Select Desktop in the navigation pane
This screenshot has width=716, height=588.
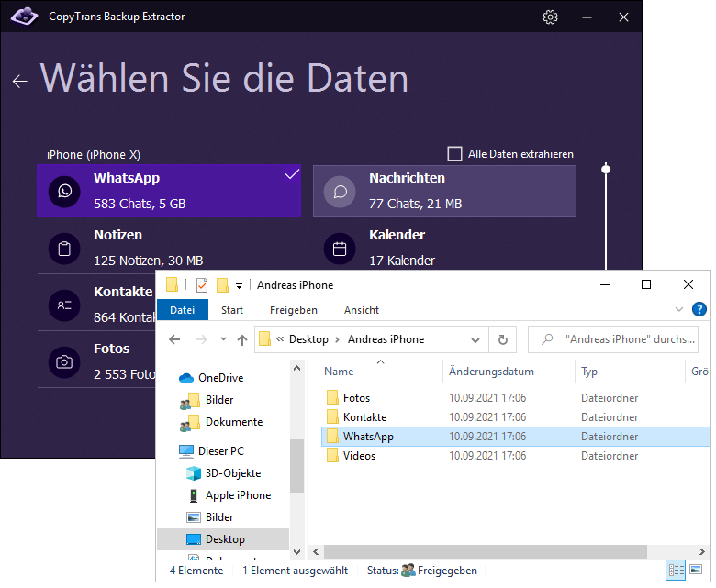[x=223, y=539]
